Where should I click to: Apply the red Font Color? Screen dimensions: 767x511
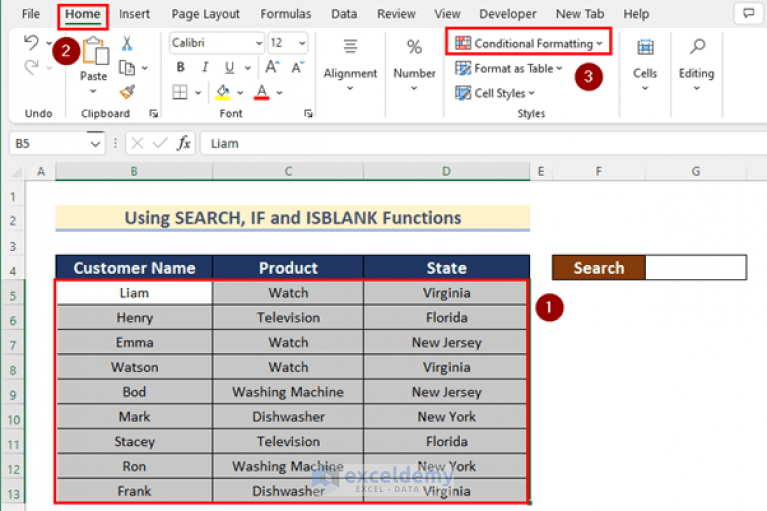(262, 92)
